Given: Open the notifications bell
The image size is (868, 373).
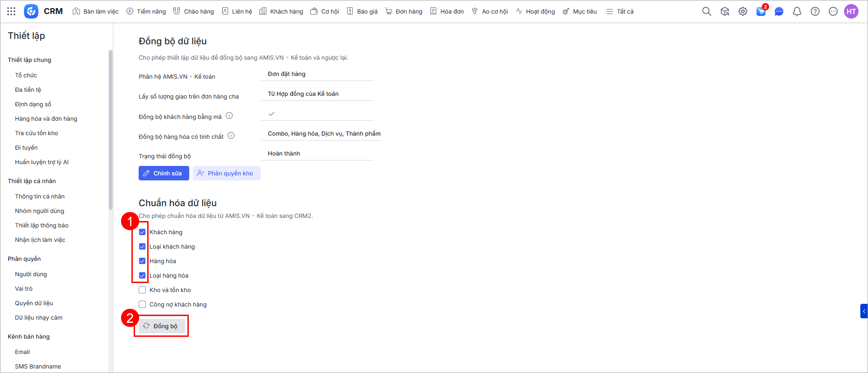Looking at the screenshot, I should click(x=797, y=11).
